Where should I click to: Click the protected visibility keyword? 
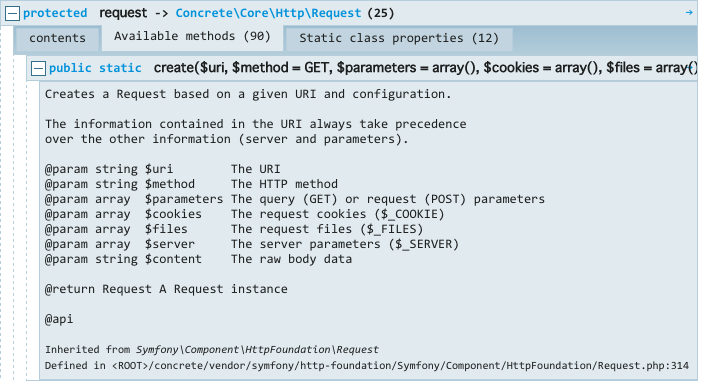[55, 13]
